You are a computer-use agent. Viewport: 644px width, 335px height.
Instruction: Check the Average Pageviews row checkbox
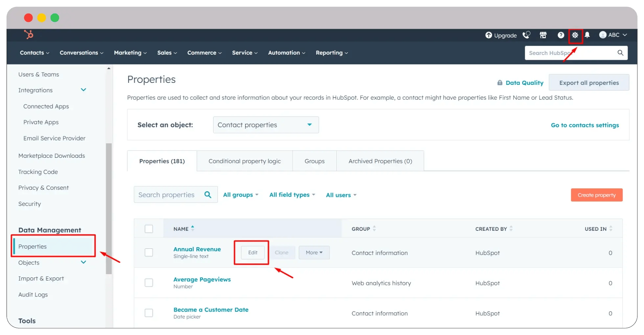click(149, 282)
